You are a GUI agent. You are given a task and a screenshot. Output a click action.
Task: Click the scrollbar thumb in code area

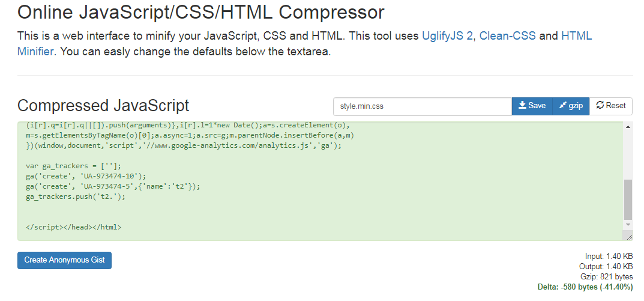click(x=628, y=198)
